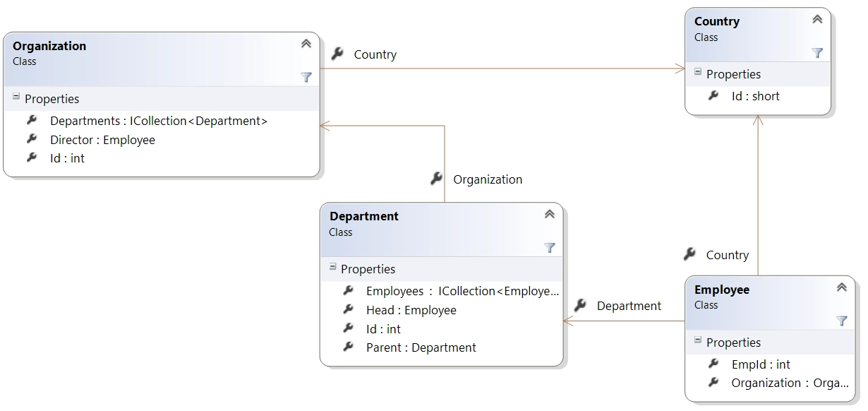
Task: Collapse the Organization class with chevron
Action: [x=306, y=44]
